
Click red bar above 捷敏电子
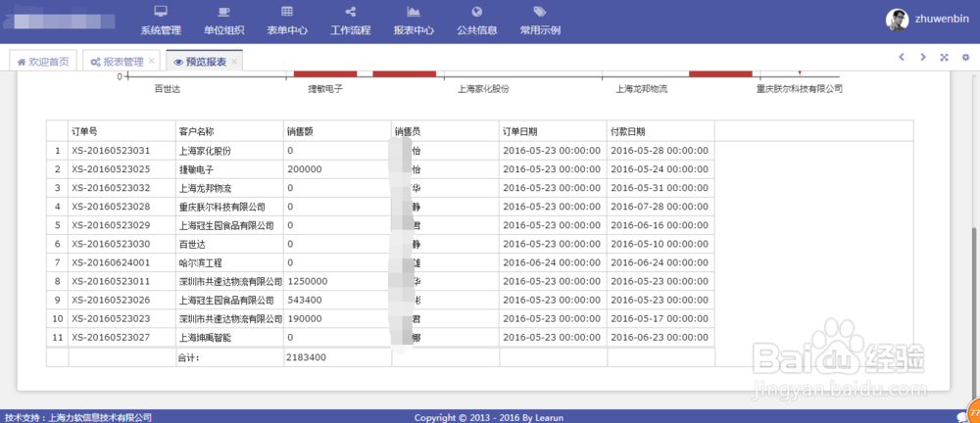pos(325,73)
